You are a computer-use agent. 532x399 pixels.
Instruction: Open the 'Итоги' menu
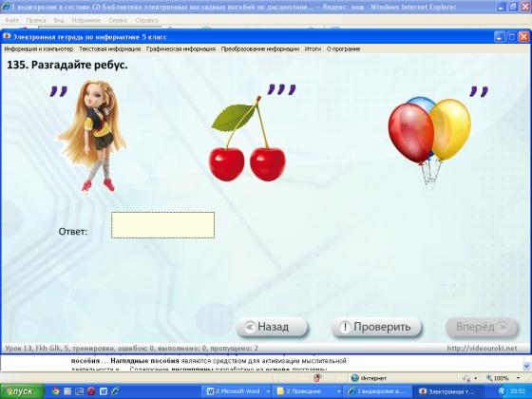click(313, 48)
